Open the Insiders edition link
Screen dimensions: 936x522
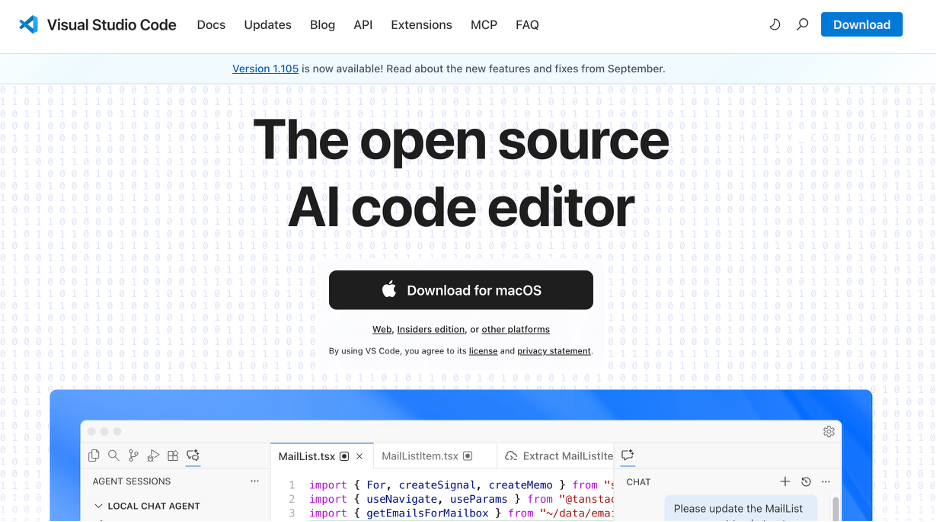tap(430, 329)
